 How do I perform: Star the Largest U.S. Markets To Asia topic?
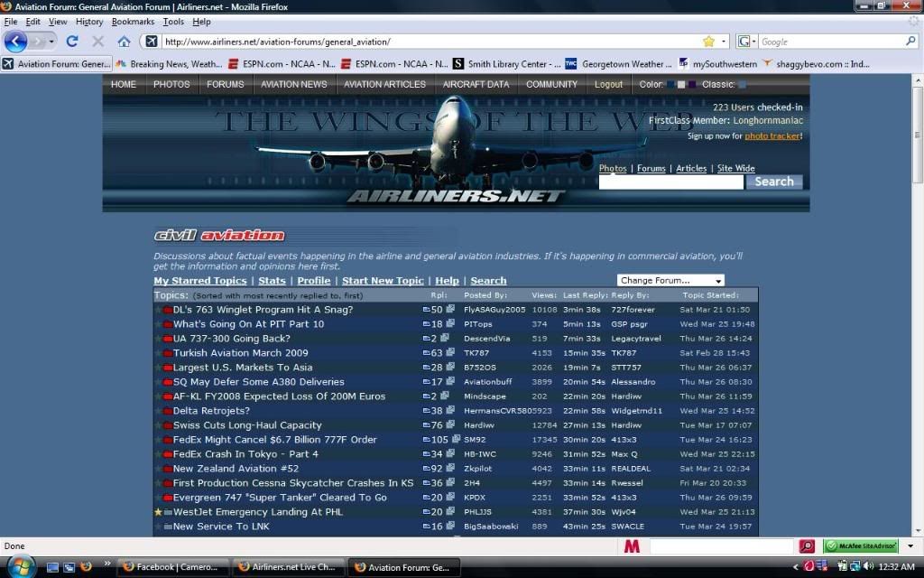(x=158, y=368)
